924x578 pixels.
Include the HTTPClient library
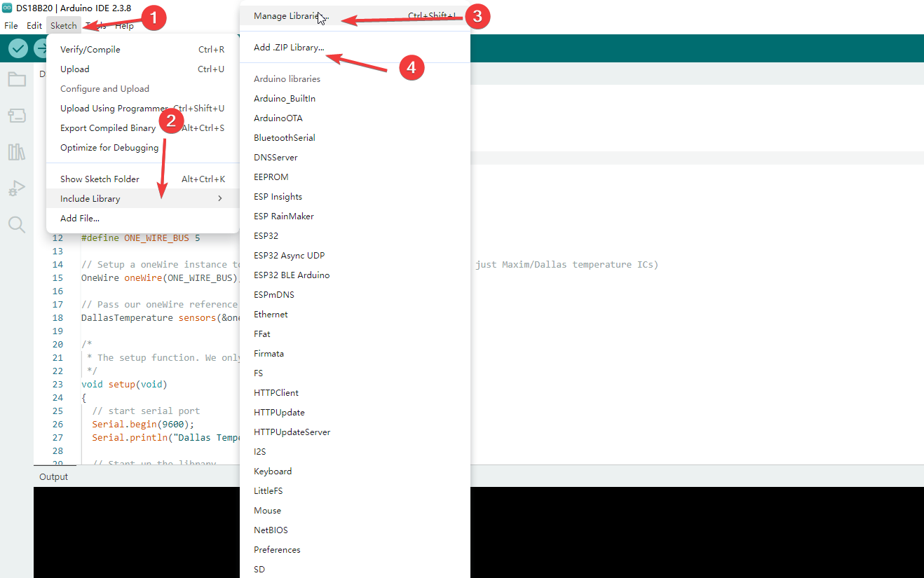tap(355, 393)
